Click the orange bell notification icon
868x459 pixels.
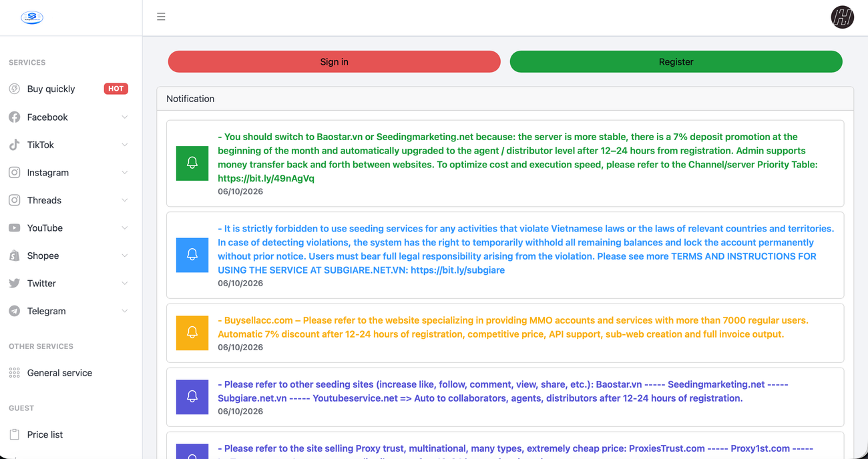coord(192,333)
